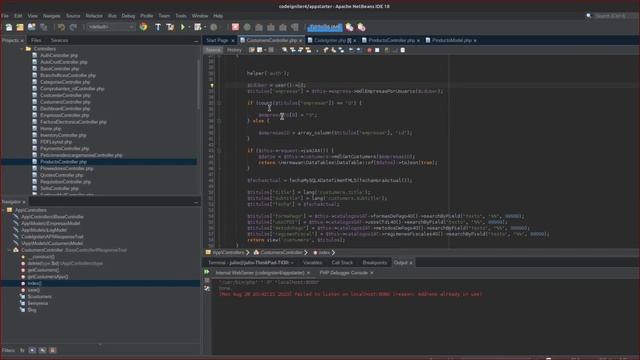Click the Redo toolbar icon
Image resolution: width=640 pixels, height=360 pixels.
[73, 27]
